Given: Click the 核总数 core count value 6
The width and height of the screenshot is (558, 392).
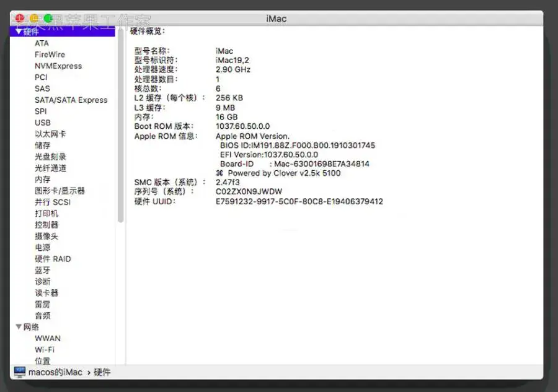Looking at the screenshot, I should click(218, 89).
